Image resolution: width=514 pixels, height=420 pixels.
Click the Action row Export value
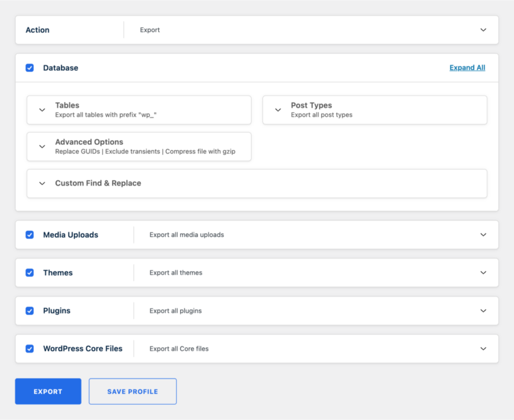point(150,30)
